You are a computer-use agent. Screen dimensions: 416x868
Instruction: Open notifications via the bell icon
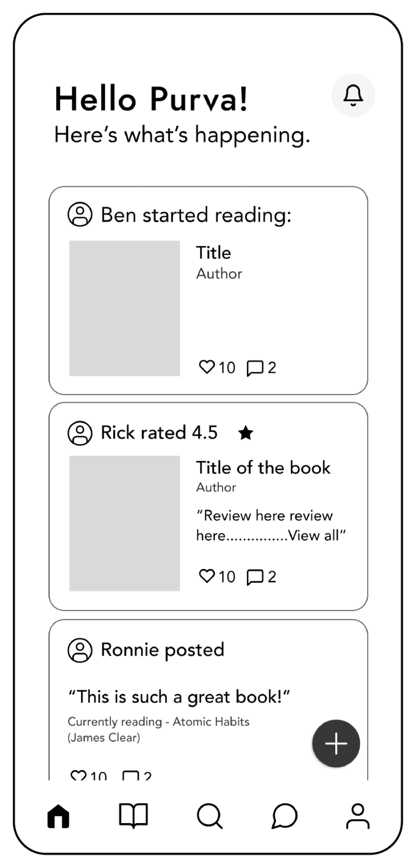(353, 95)
